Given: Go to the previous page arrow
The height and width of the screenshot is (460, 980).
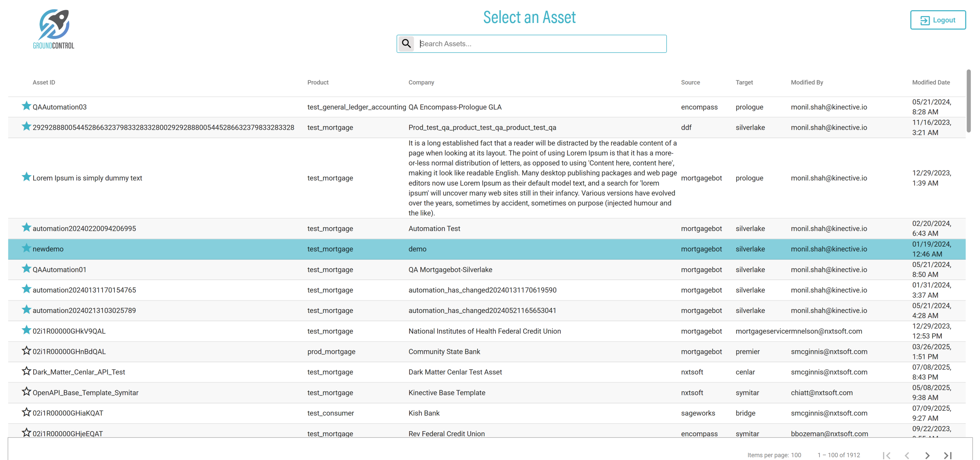Looking at the screenshot, I should pyautogui.click(x=907, y=455).
